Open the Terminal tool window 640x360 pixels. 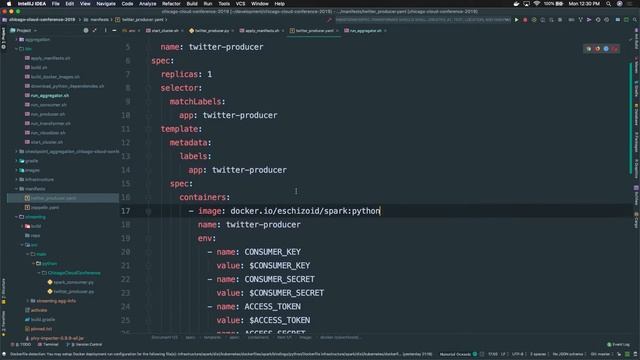pyautogui.click(x=48, y=344)
